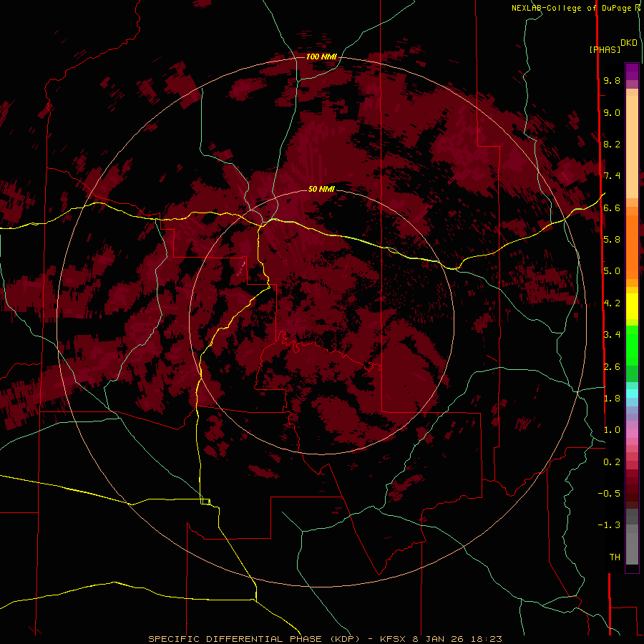
Task: Click the 9.8 value on the color scale
Action: point(612,81)
